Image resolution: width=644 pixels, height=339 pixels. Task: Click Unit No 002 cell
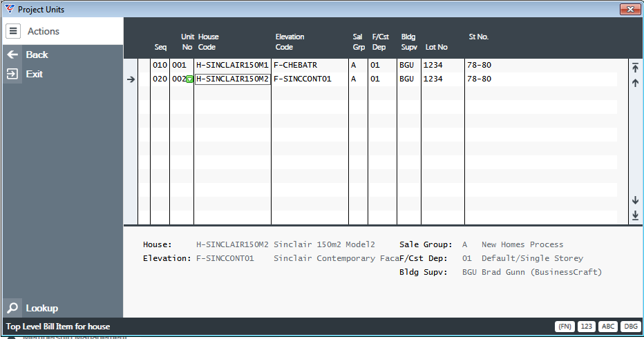(179, 79)
